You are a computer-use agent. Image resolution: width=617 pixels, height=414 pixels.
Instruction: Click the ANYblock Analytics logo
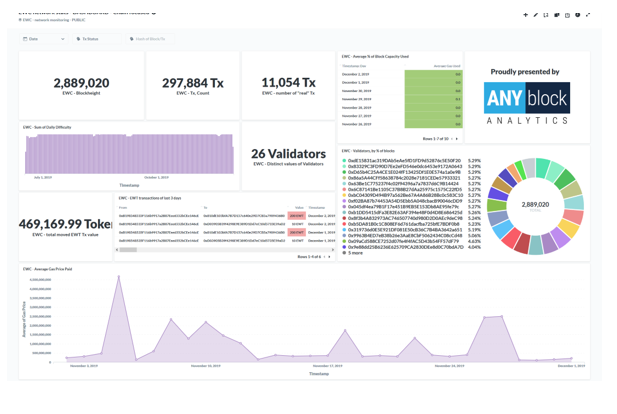526,103
